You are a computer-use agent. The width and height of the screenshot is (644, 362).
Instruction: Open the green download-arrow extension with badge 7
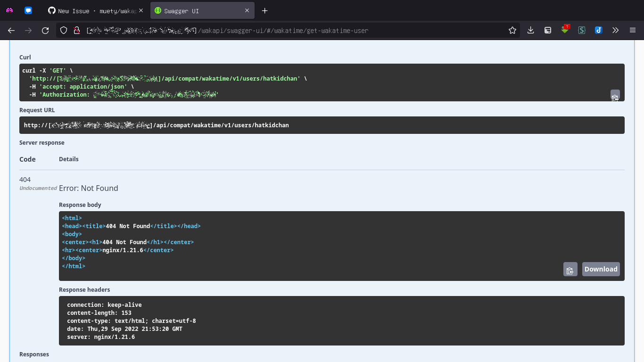coord(564,30)
